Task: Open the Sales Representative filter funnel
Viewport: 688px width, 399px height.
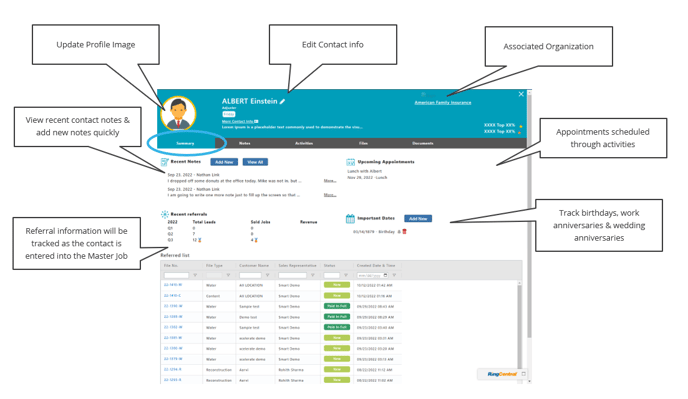Action: [312, 275]
